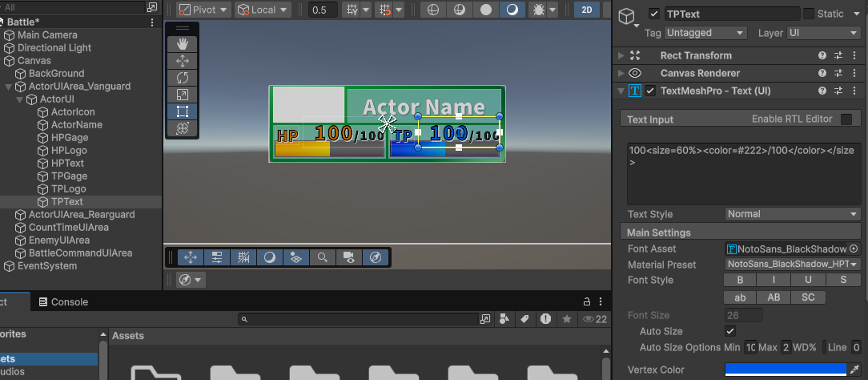Enable the RTL Editor checkbox

846,119
